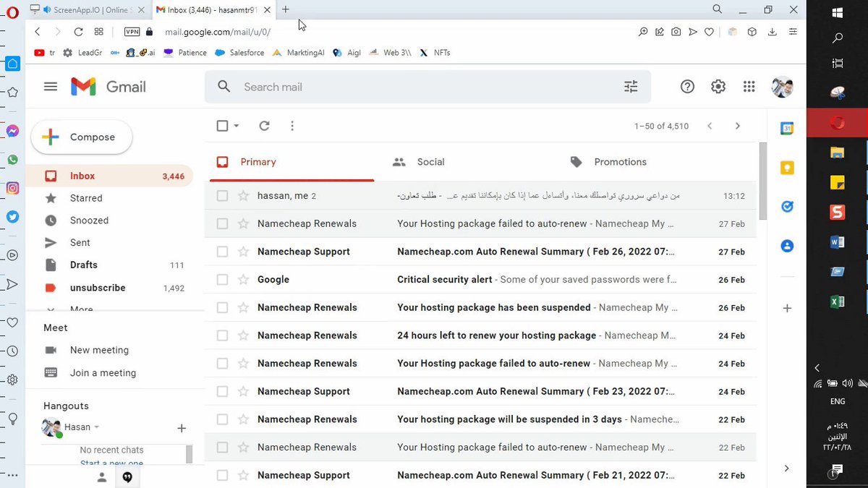Open Hasan status dropdown in Hangouts
Viewport: 868px width, 488px height.
(97, 427)
